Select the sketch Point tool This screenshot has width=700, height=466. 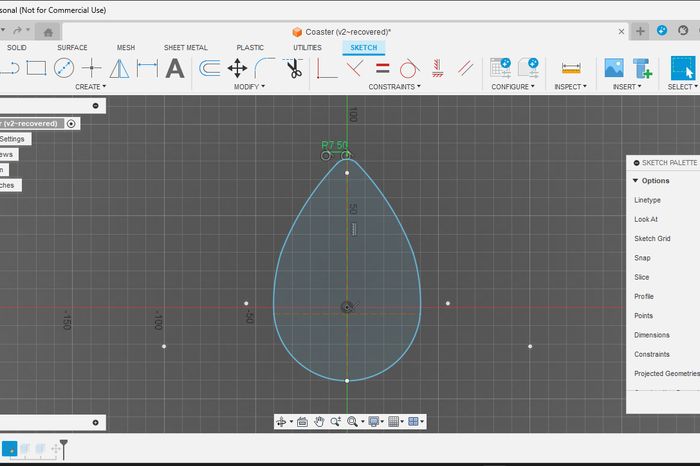pyautogui.click(x=92, y=68)
